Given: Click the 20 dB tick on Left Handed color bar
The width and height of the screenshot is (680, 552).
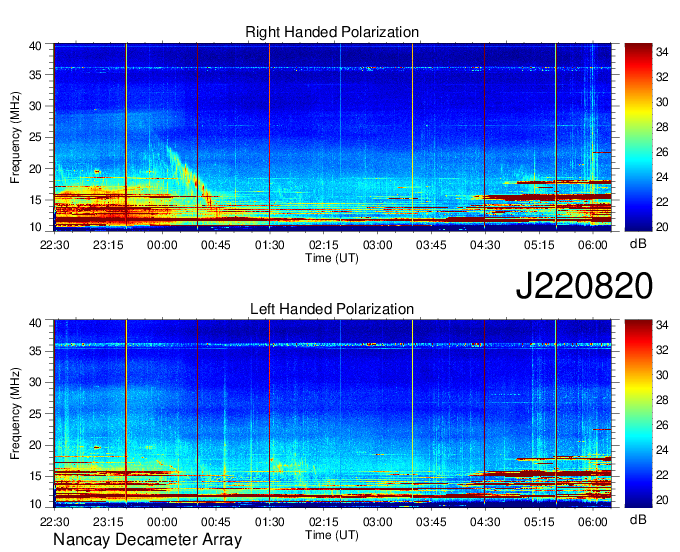Looking at the screenshot, I should 662,500.
